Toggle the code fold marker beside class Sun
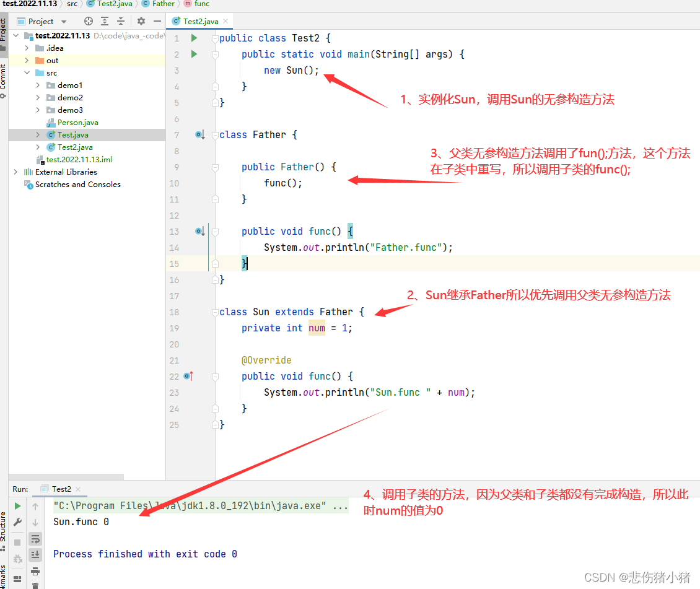The width and height of the screenshot is (700, 589). [x=215, y=312]
